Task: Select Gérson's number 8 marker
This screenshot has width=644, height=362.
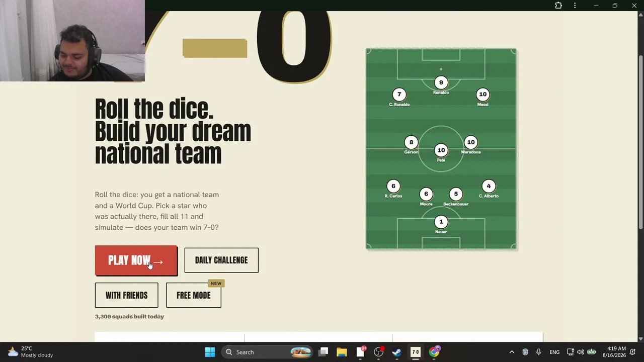Action: [411, 142]
